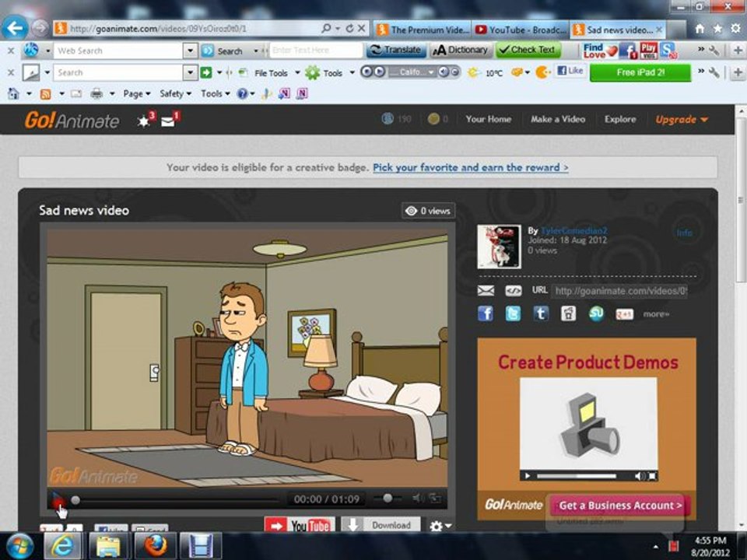Click Get a Business Account button
This screenshot has height=560, width=747.
point(620,506)
